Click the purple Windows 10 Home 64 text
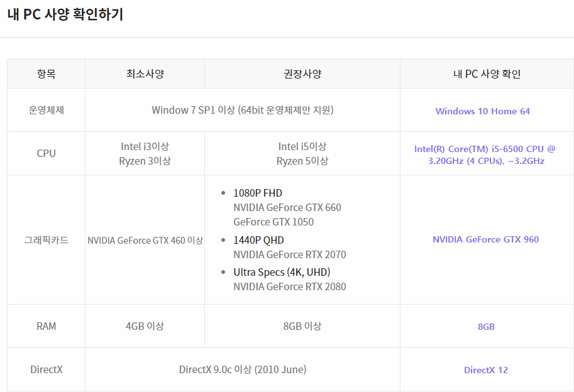 (482, 111)
